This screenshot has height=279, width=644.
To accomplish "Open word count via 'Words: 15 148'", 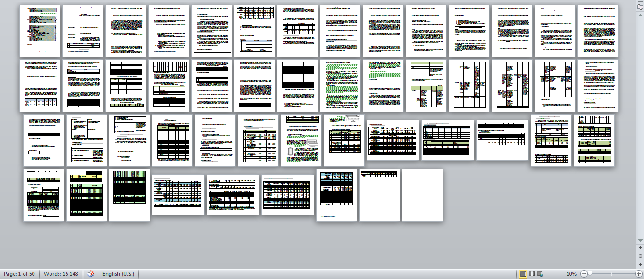I will click(x=61, y=274).
